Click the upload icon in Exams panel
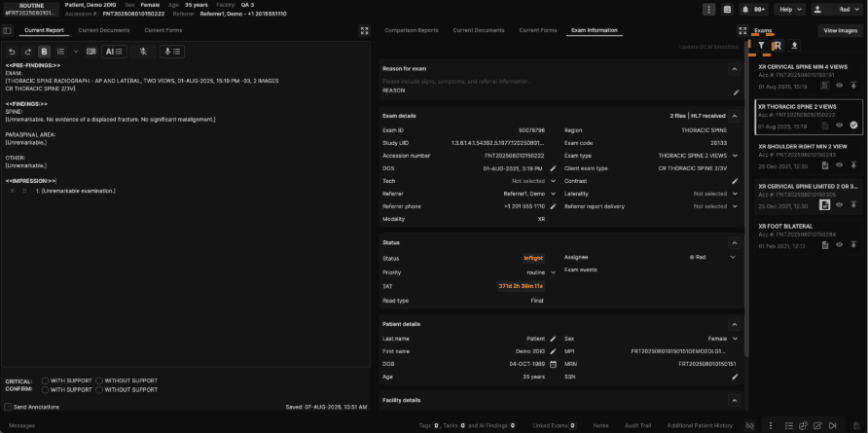Viewport: 868px width, 433px height. point(794,46)
